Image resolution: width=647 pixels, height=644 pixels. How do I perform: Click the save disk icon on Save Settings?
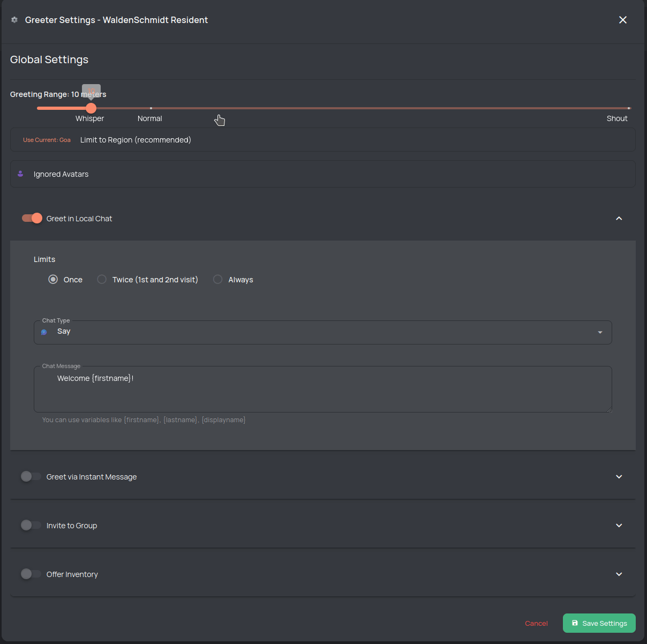coord(575,623)
